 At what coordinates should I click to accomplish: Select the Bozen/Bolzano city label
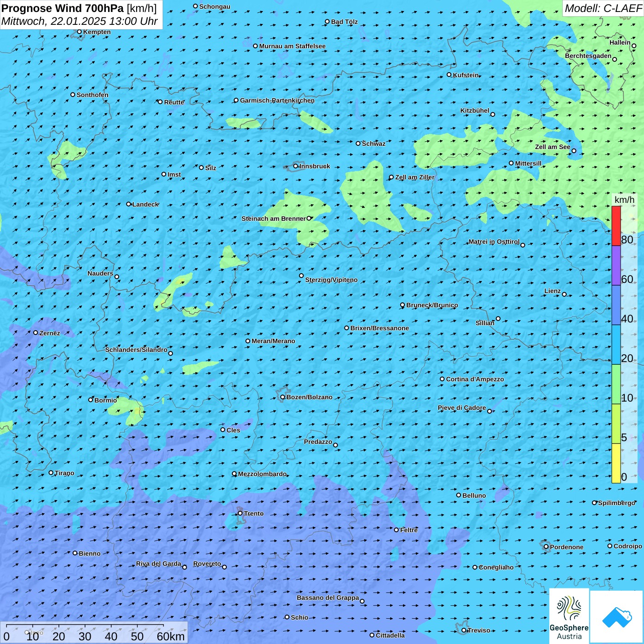[309, 397]
